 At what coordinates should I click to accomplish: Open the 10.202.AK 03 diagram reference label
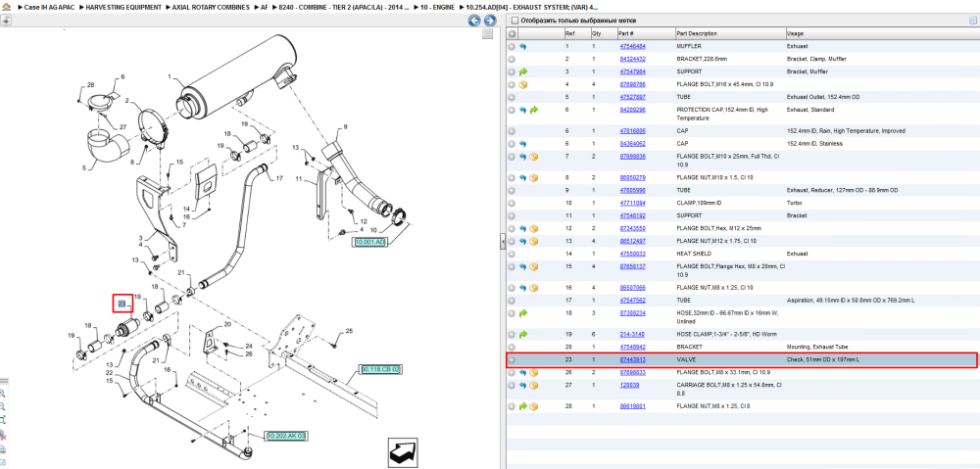[287, 436]
